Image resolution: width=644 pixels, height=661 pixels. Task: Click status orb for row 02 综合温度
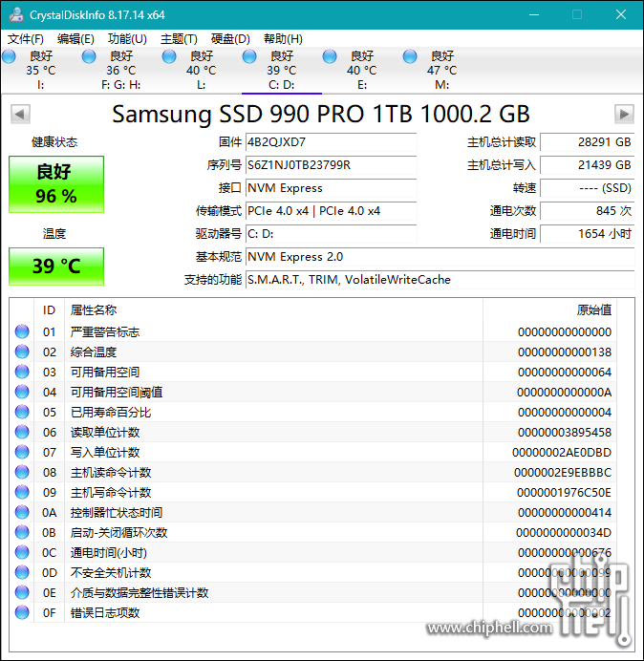point(22,352)
